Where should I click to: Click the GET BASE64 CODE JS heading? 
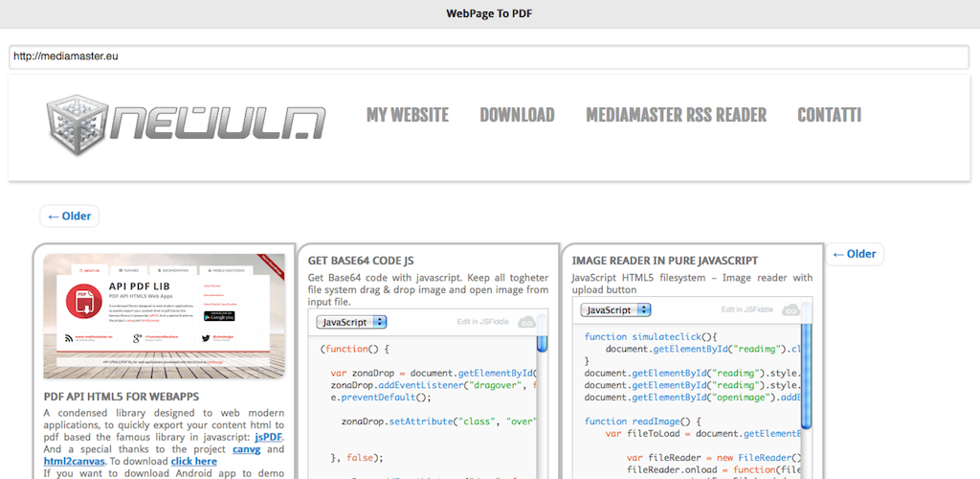(361, 261)
